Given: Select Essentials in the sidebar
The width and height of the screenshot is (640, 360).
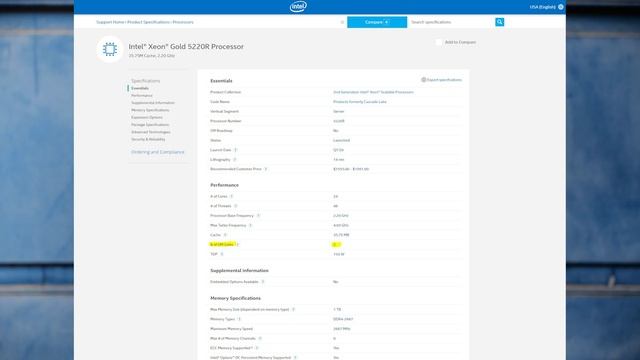Looking at the screenshot, I should point(140,88).
